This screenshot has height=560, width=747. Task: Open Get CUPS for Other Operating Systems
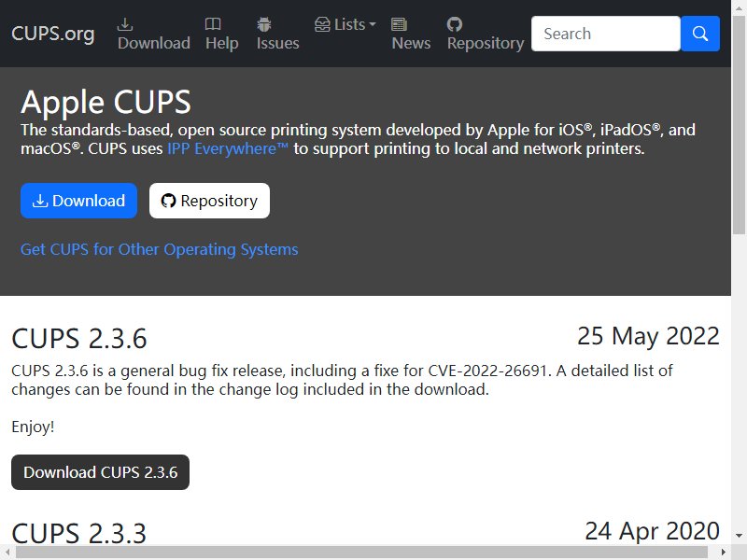point(159,249)
